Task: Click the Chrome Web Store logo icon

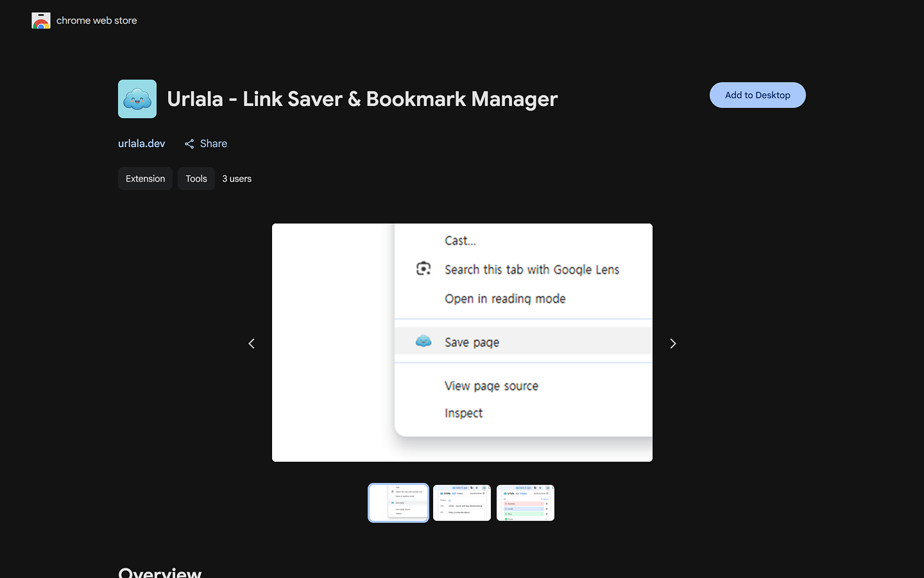Action: tap(41, 21)
